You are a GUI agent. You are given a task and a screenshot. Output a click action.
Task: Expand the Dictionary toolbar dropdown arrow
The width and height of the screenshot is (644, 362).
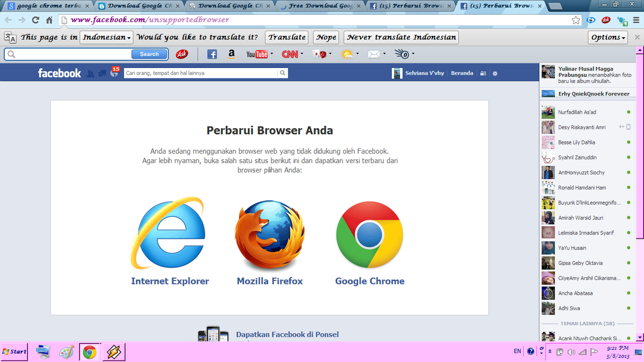(413, 53)
